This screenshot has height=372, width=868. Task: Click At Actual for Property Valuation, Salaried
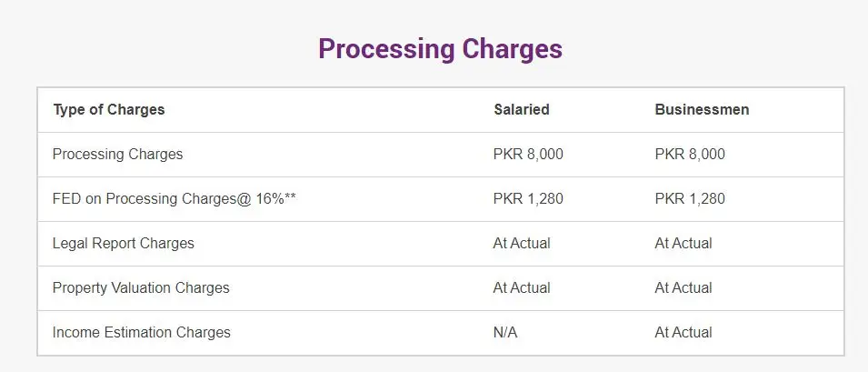(522, 287)
